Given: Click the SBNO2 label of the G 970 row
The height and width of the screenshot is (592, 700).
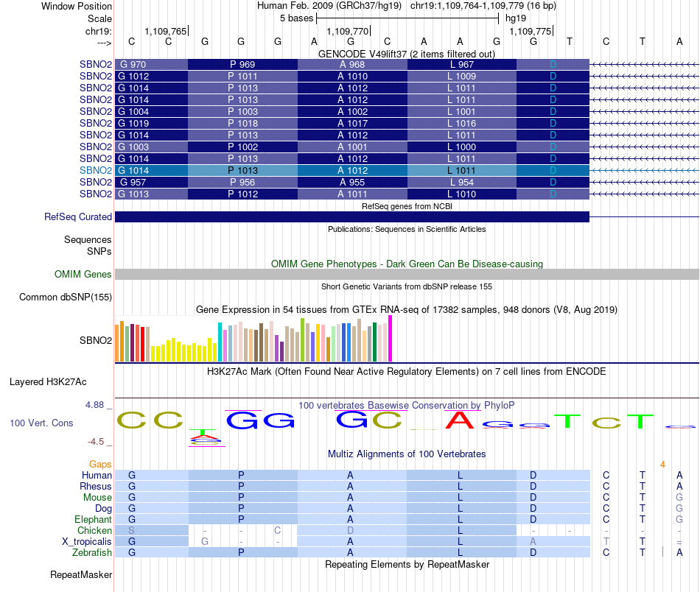Looking at the screenshot, I should [96, 64].
